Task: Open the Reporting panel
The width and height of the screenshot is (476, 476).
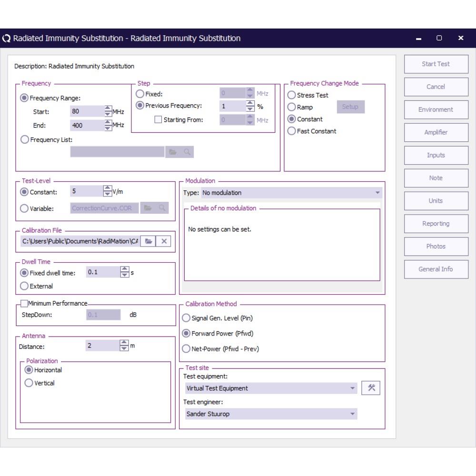Action: [436, 223]
